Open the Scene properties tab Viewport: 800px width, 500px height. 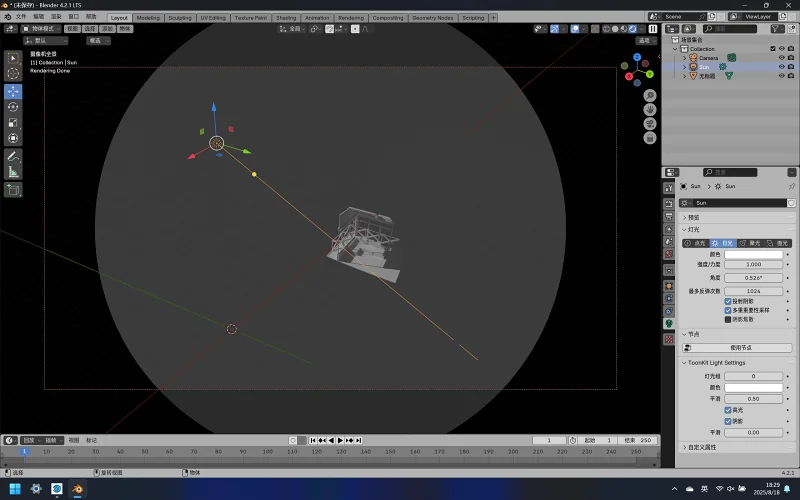point(669,241)
